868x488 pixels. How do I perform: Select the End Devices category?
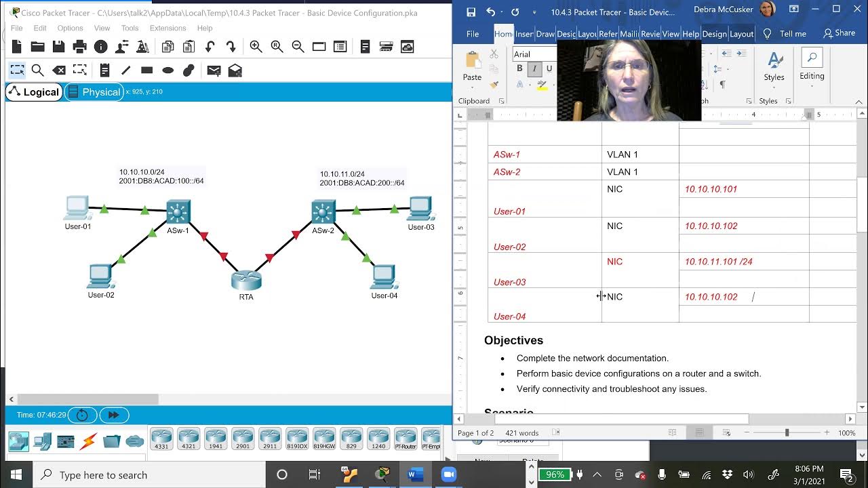42,442
